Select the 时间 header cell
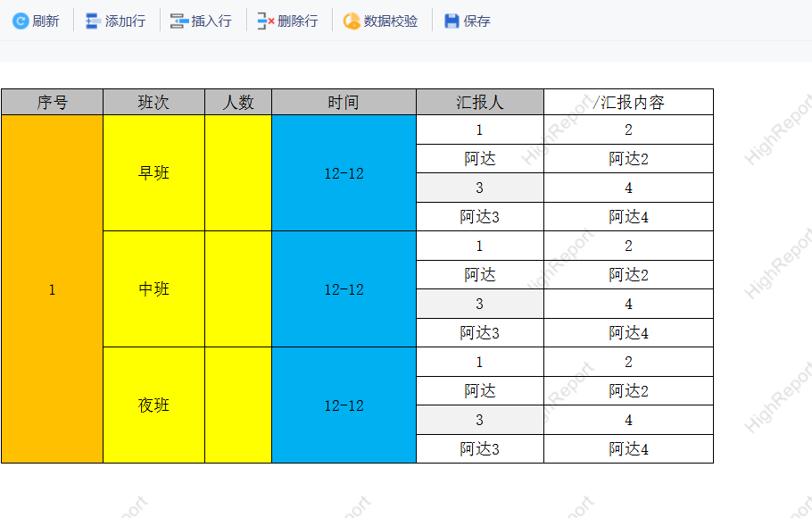The height and width of the screenshot is (518, 812). coord(344,102)
